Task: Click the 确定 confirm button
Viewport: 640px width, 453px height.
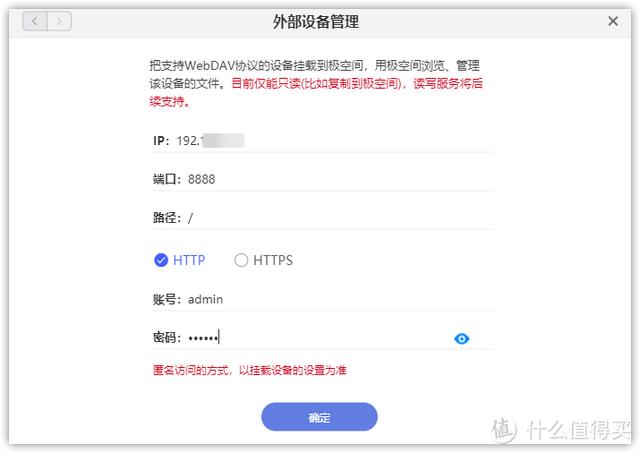Action: [319, 417]
